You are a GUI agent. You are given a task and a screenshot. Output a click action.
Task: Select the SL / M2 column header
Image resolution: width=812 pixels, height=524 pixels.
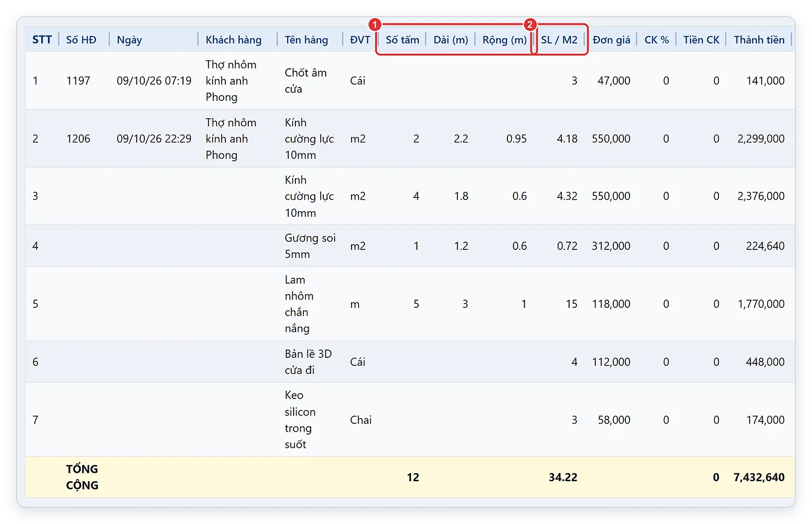pos(559,40)
